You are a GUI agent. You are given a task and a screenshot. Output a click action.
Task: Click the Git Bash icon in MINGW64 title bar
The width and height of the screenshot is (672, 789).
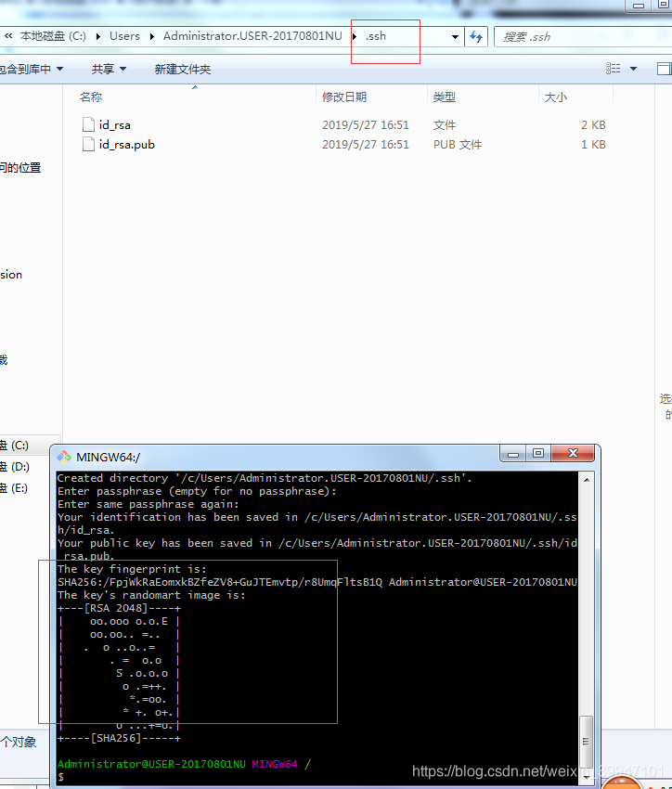(64, 458)
